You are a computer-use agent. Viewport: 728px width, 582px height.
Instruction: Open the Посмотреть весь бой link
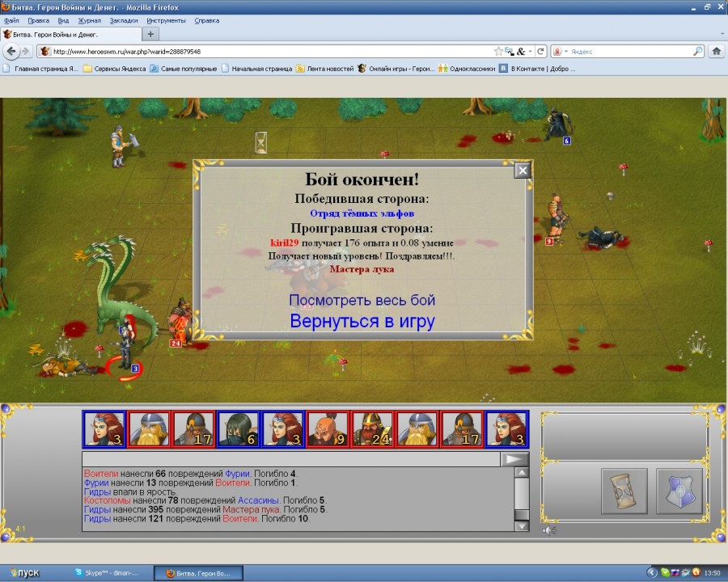[x=362, y=300]
